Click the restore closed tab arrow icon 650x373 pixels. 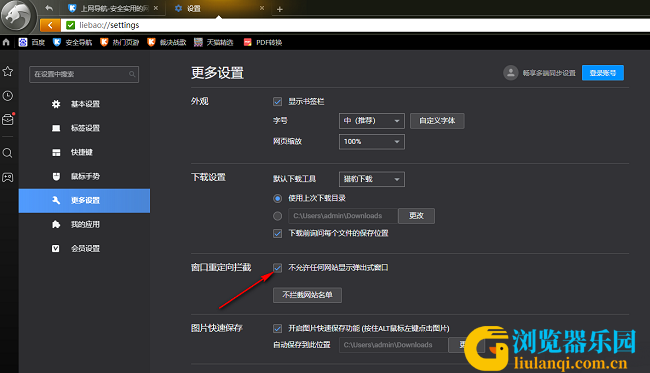(49, 8)
